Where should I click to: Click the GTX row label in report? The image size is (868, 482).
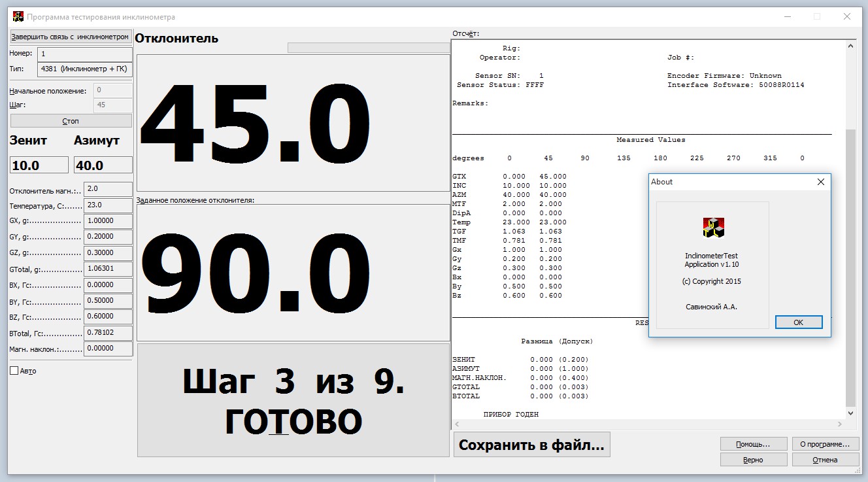click(x=459, y=177)
